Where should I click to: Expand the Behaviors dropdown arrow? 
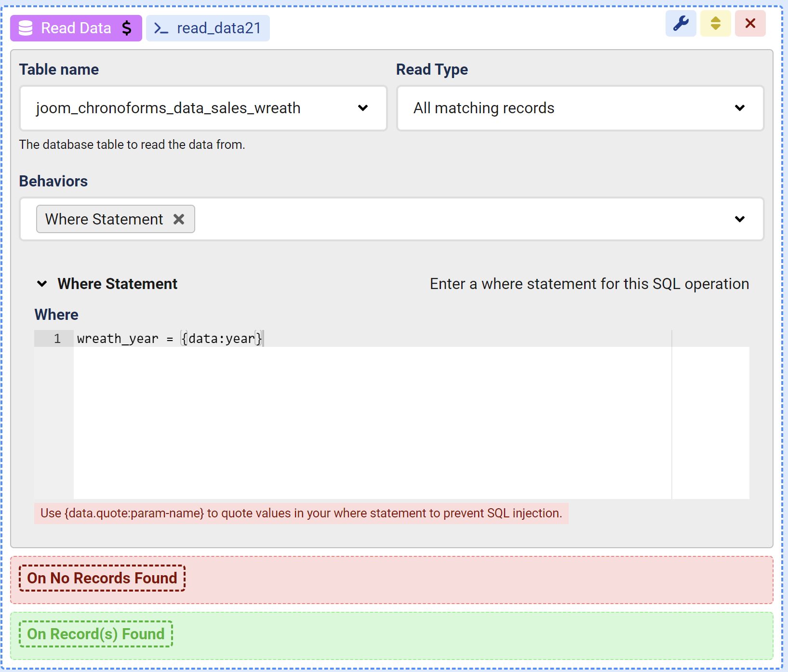point(739,219)
